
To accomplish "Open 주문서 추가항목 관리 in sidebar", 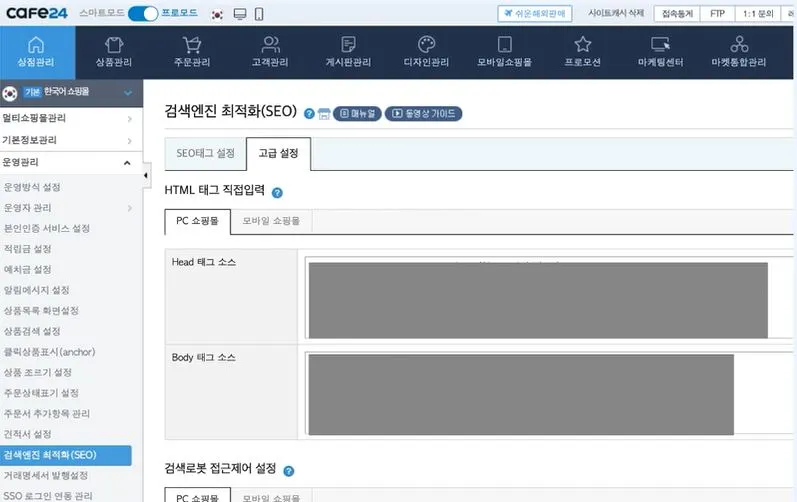I will (x=47, y=414).
